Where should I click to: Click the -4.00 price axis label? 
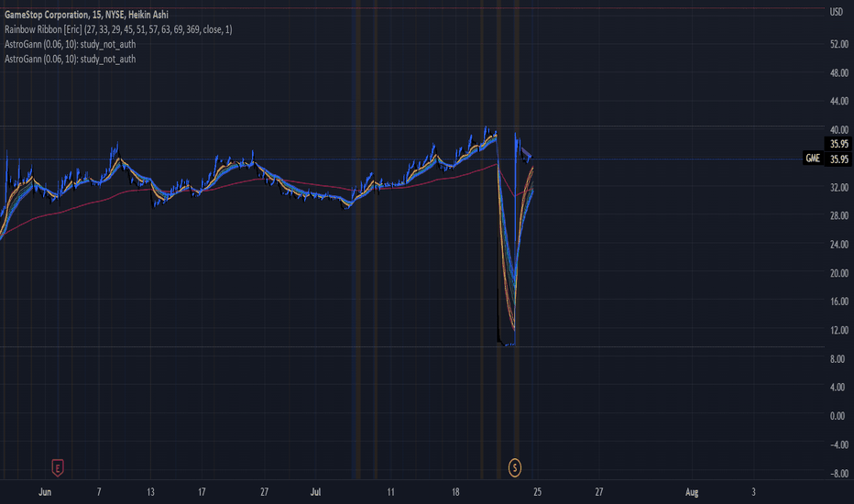click(838, 444)
